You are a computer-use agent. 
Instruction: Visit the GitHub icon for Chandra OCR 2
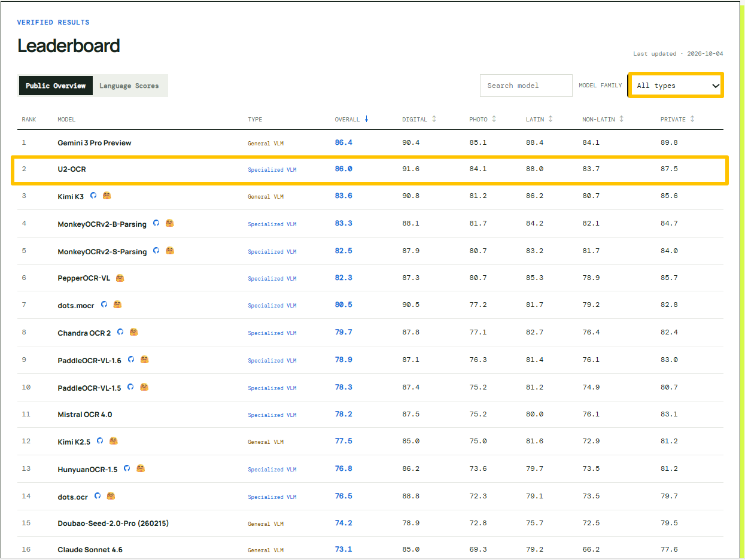[120, 332]
